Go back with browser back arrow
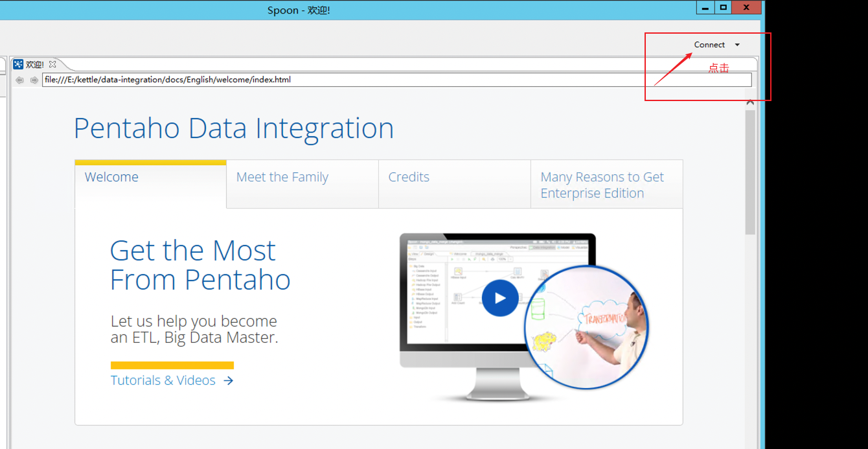 click(x=19, y=80)
